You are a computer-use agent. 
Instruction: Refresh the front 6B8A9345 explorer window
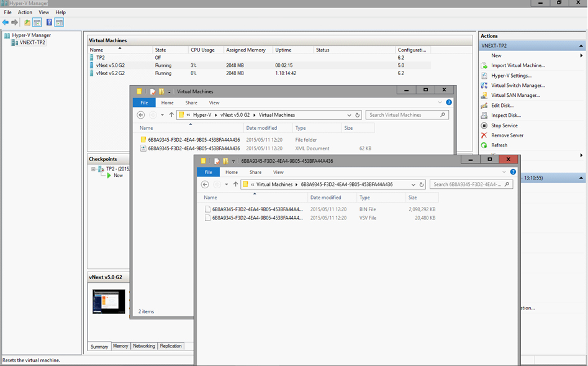click(422, 185)
